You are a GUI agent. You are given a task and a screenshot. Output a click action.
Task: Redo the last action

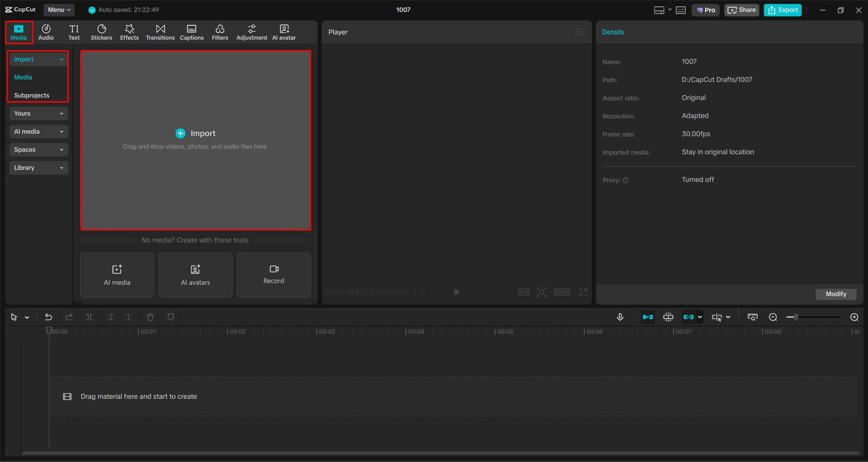tap(69, 317)
